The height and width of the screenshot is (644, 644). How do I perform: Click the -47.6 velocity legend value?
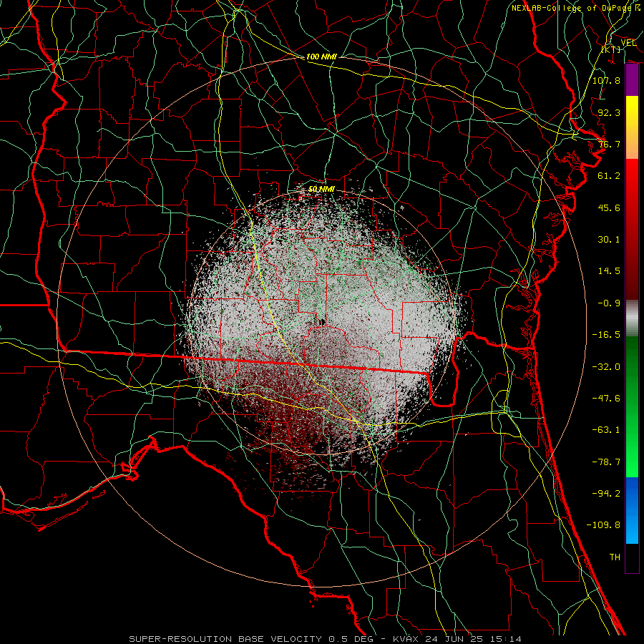click(x=606, y=399)
